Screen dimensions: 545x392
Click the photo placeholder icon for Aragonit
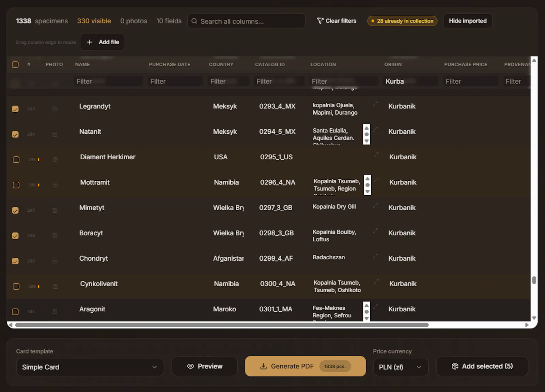[x=55, y=312]
